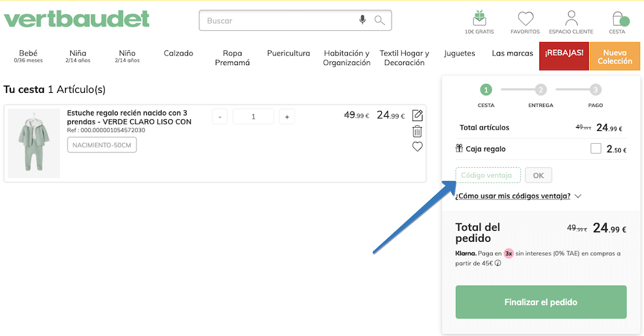
Task: Open Habitación y Organización menu
Action: click(x=346, y=58)
